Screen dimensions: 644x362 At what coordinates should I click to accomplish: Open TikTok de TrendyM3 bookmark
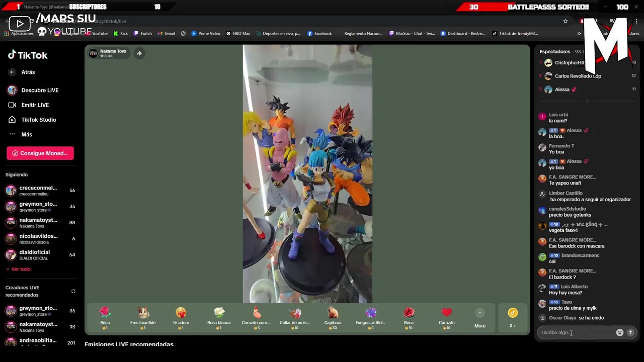click(515, 34)
